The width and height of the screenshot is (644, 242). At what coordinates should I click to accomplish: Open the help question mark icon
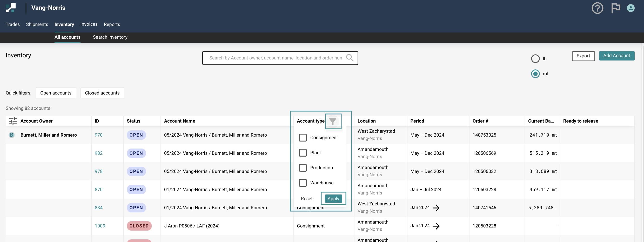click(597, 8)
